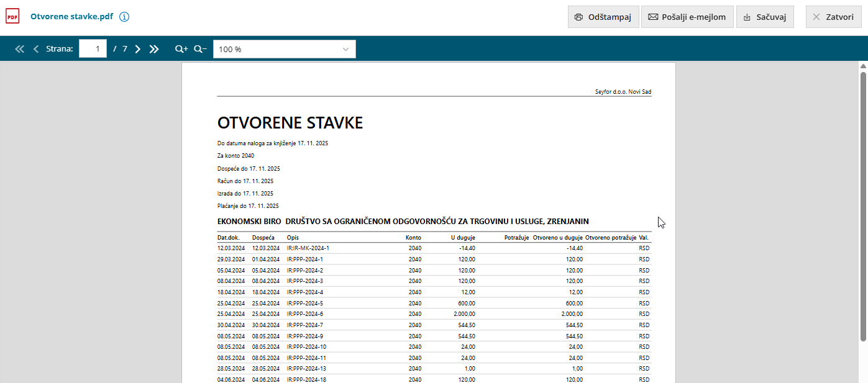Click 'Do datuma naloga za knjiženje' line
The height and width of the screenshot is (383, 868).
coord(273,143)
